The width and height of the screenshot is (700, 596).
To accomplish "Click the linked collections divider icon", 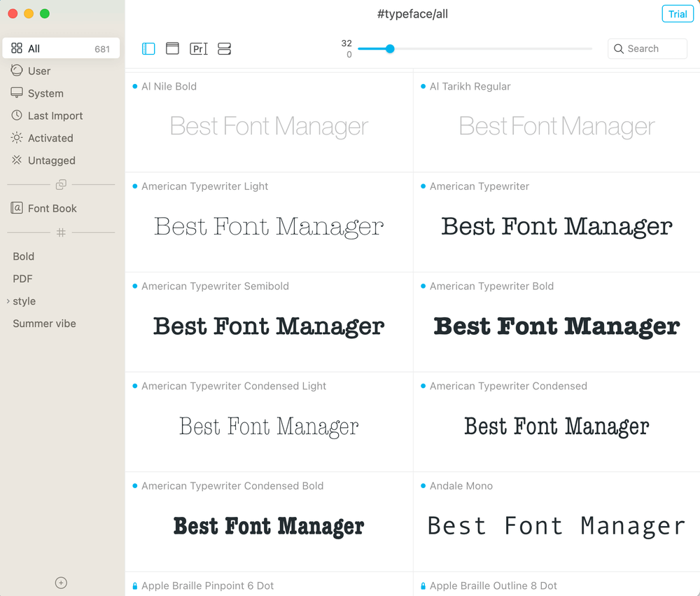I will (x=61, y=184).
